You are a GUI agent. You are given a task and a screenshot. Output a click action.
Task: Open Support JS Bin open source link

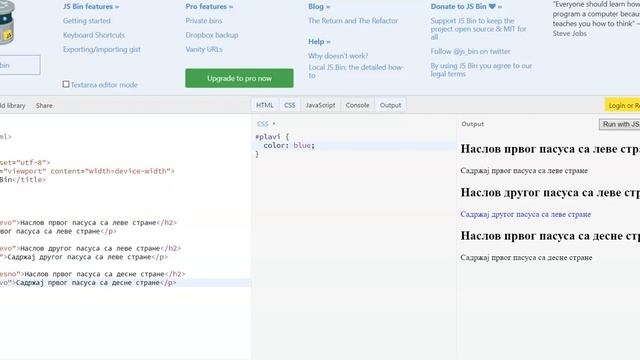[478, 29]
